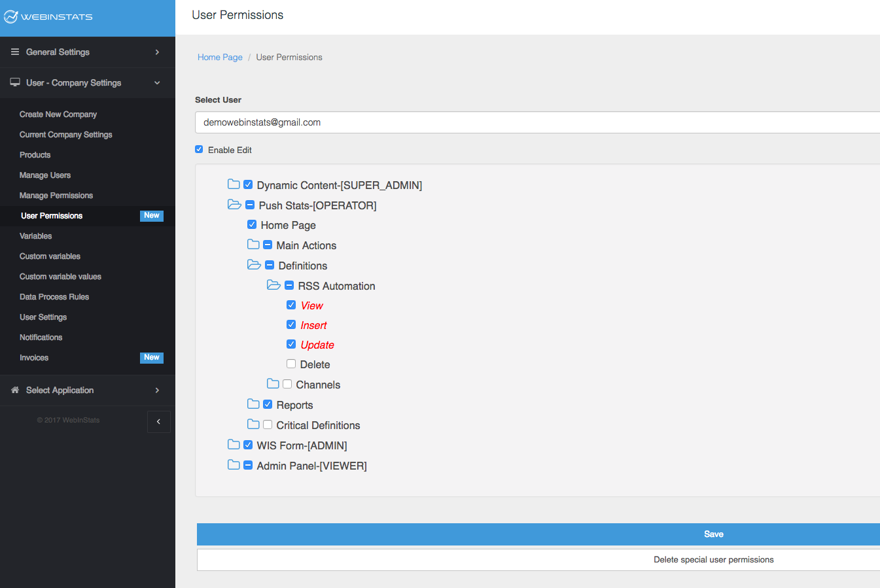Open Current Company Settings menu item
The width and height of the screenshot is (880, 588).
tap(66, 135)
